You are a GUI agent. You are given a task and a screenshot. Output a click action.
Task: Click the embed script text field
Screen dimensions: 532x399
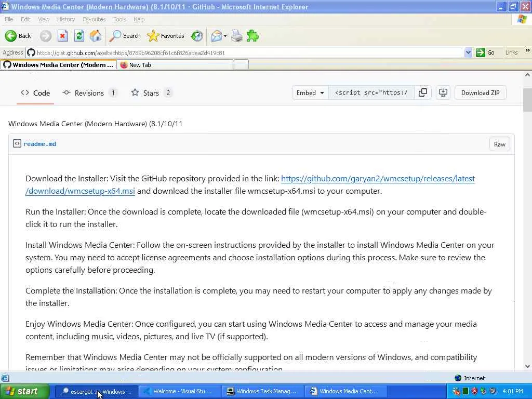click(371, 92)
